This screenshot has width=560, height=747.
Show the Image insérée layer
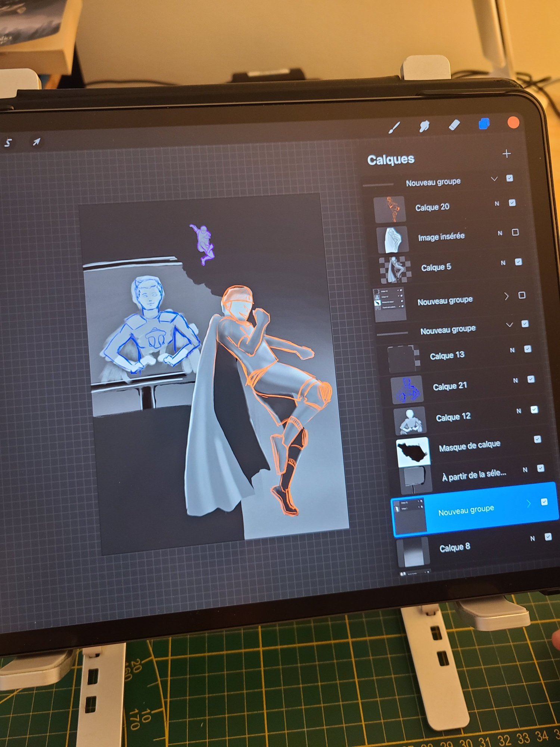point(515,232)
